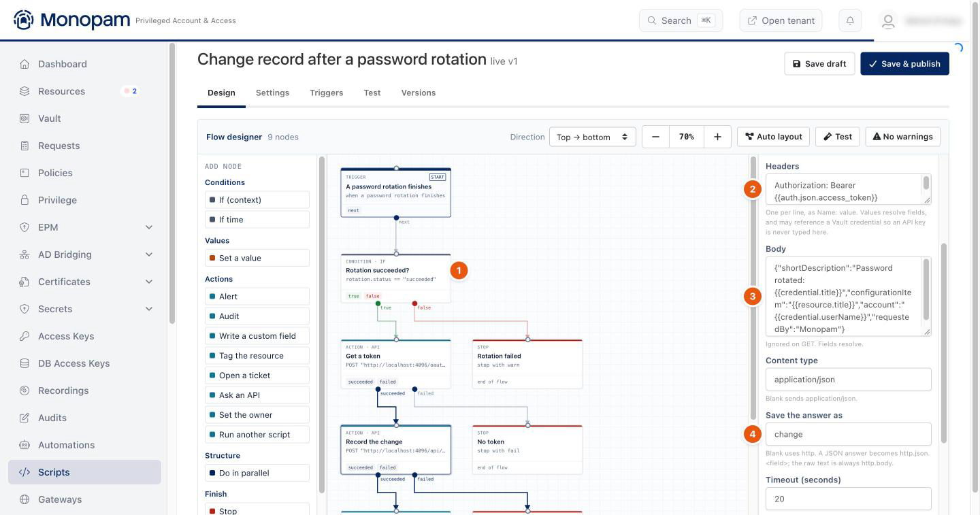Open the Test tab

(x=372, y=93)
